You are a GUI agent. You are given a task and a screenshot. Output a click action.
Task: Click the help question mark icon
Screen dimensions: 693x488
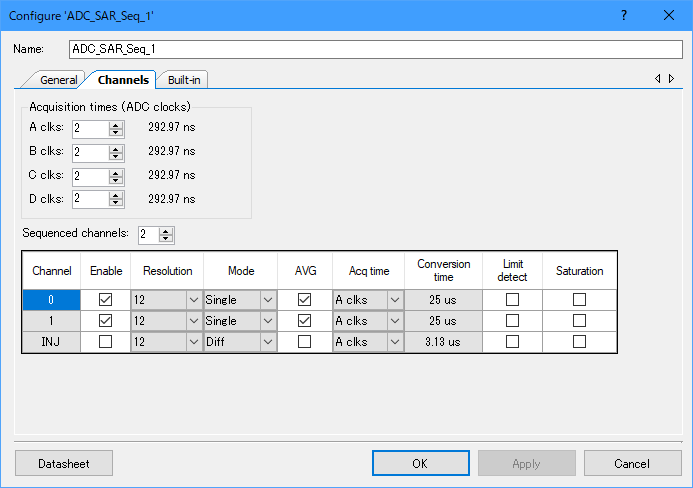[x=624, y=16]
